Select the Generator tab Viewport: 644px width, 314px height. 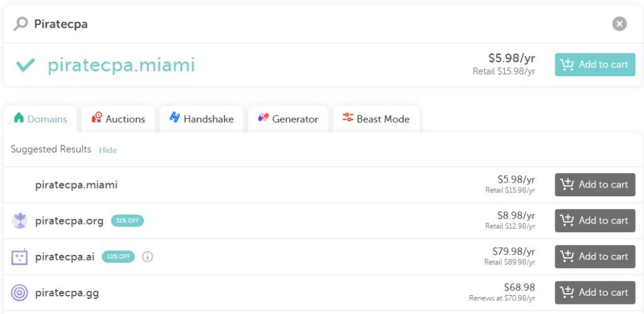coord(288,119)
